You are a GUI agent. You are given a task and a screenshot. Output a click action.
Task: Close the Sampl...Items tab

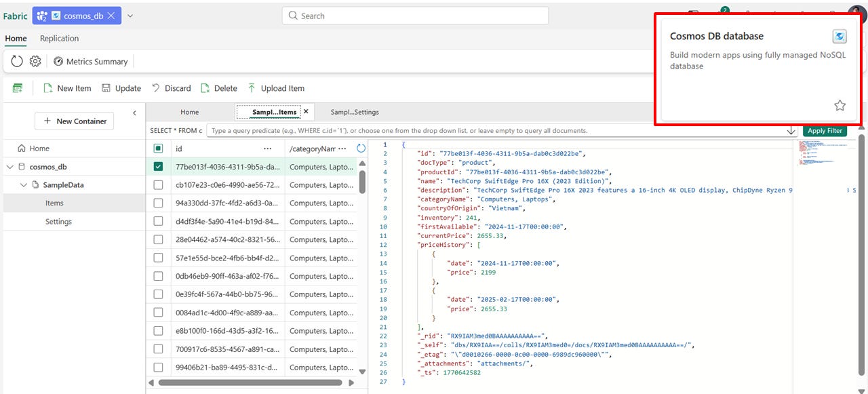306,112
